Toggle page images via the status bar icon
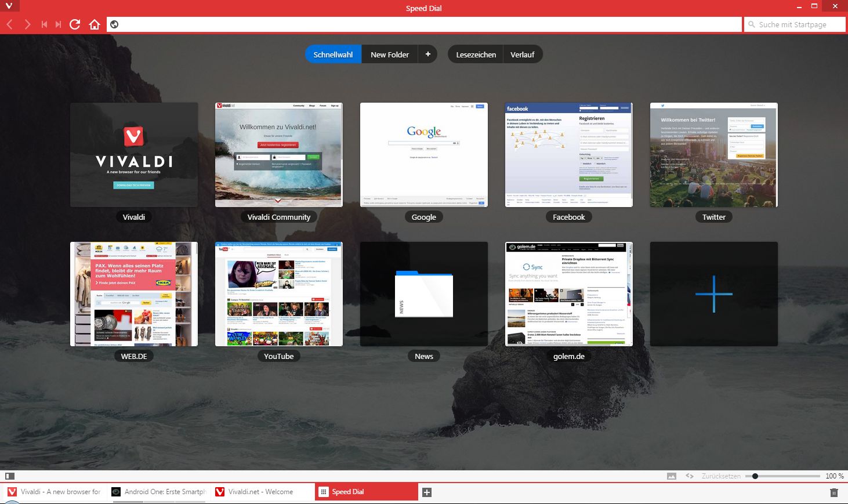Viewport: 848px width, 504px height. click(671, 476)
